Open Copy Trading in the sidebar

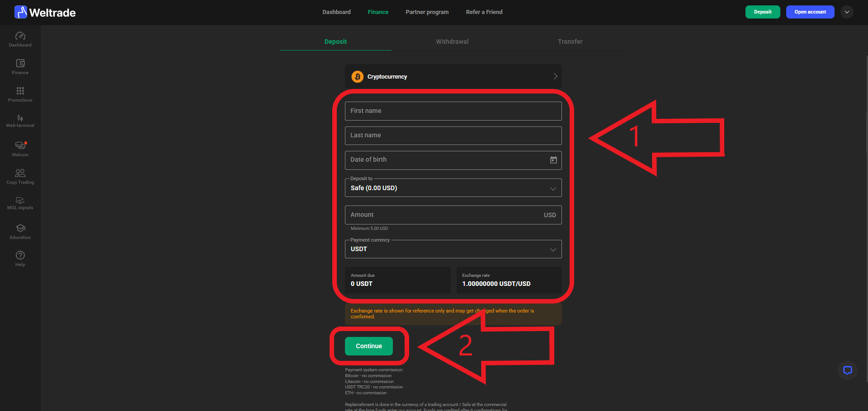tap(20, 177)
